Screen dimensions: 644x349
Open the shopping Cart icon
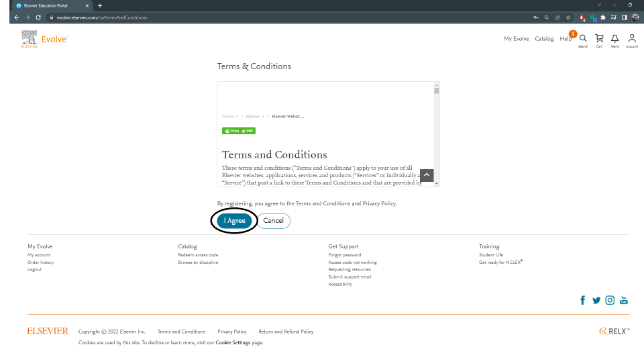tap(599, 39)
